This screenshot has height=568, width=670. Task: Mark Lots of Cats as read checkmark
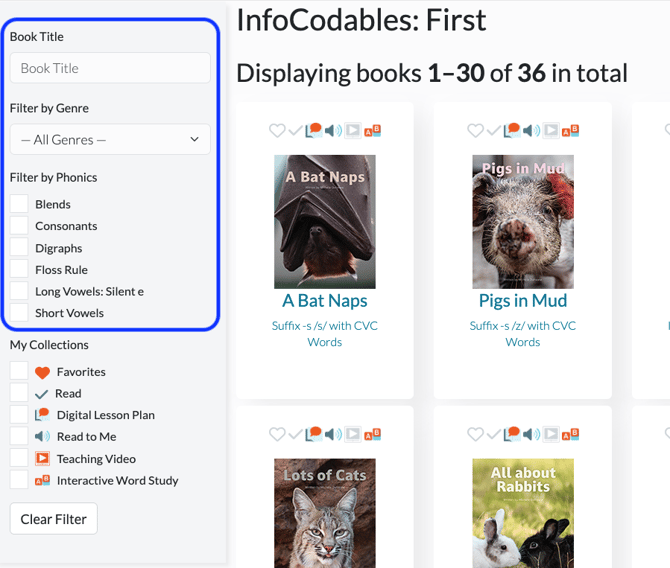[x=295, y=434]
